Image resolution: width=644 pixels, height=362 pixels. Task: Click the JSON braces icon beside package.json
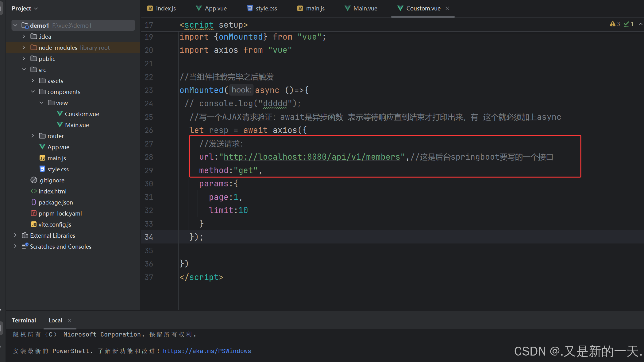tap(34, 202)
